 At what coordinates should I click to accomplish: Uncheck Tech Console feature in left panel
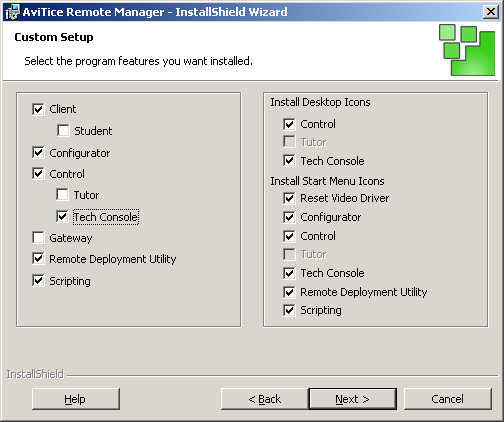62,217
